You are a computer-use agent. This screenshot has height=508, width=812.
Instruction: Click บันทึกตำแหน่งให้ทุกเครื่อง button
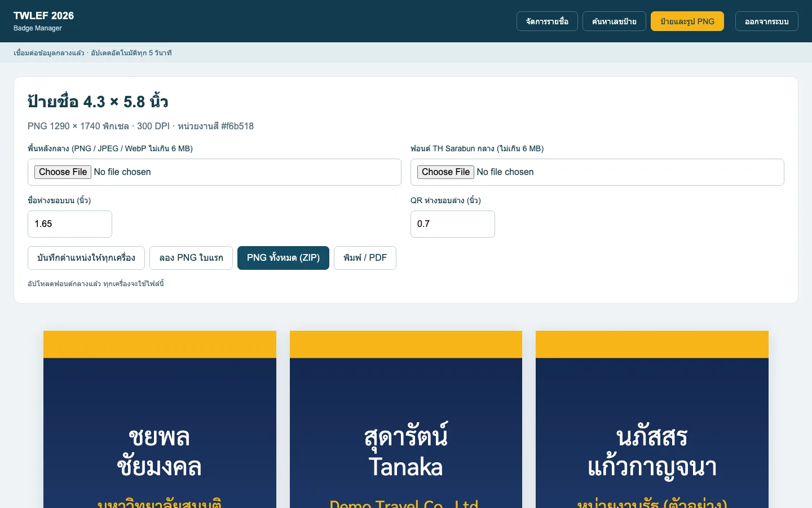pyautogui.click(x=86, y=258)
